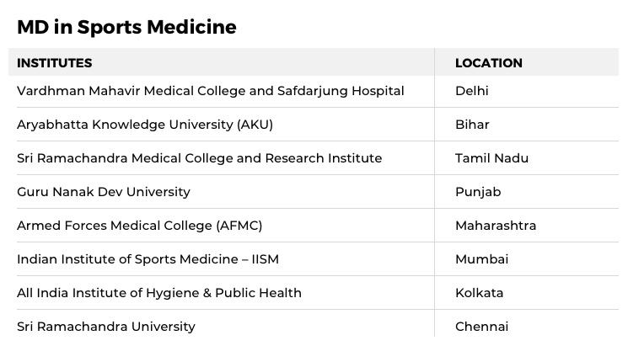Screen dimensions: 644x362
Task: Select Indian Institute of Sports Medicine – IISM
Action: (x=148, y=259)
